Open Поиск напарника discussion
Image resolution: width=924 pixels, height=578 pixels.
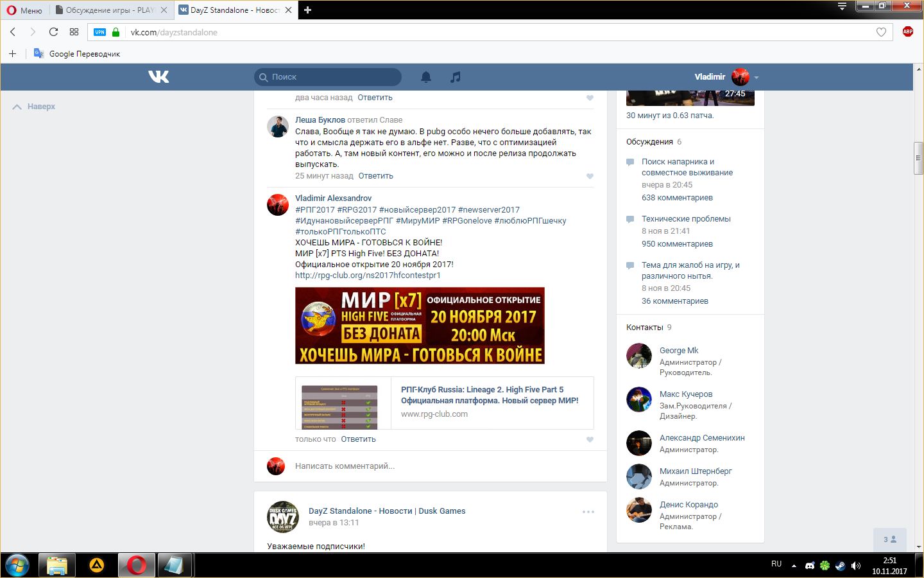pyautogui.click(x=687, y=167)
